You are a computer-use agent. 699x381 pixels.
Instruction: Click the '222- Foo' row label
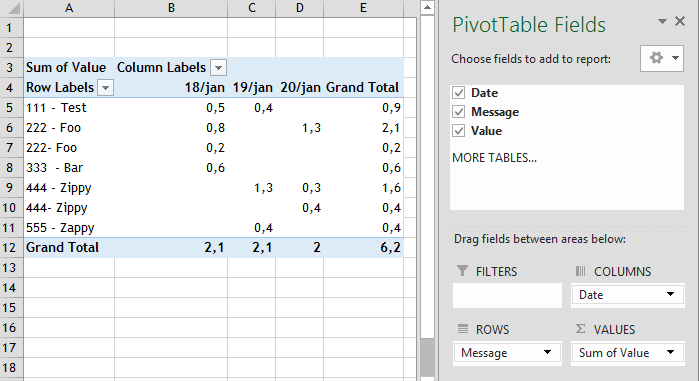tap(69, 148)
